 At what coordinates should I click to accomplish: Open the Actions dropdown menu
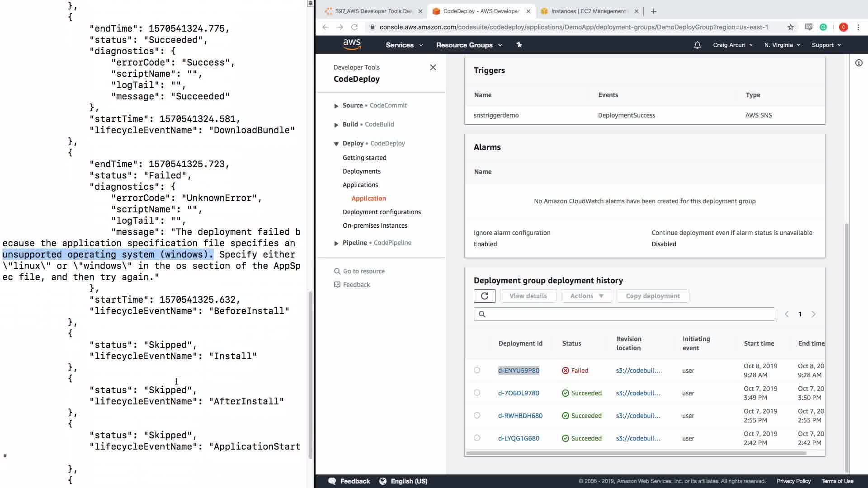pyautogui.click(x=586, y=296)
